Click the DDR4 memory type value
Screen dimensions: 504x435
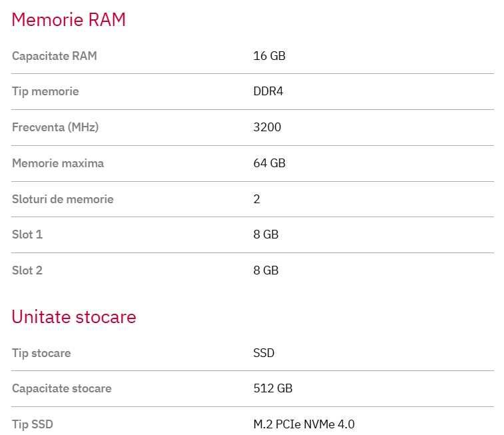[268, 91]
